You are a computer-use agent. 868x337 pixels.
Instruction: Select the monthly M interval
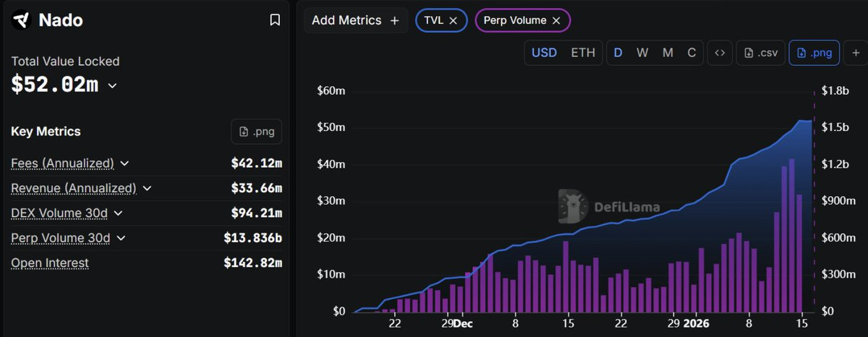[x=668, y=53]
